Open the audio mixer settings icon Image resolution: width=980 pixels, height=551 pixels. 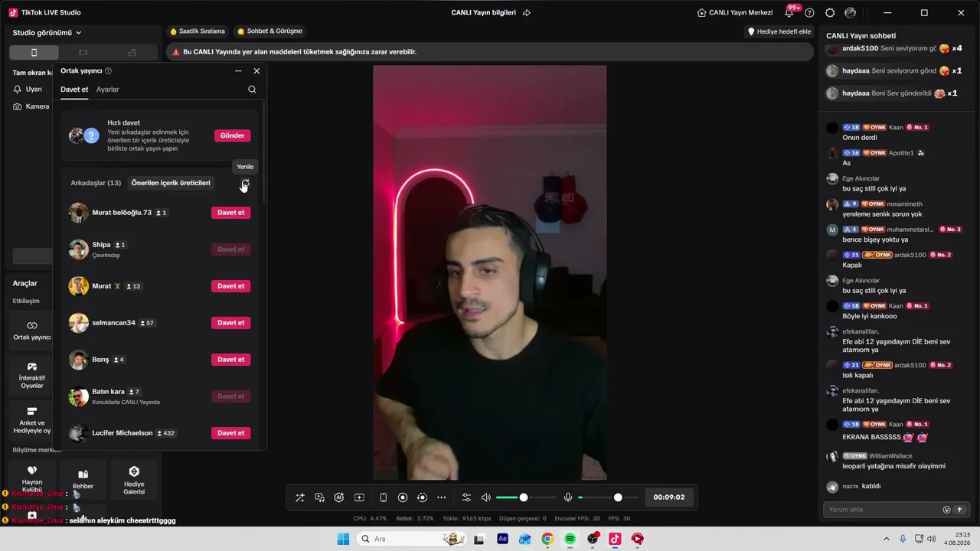pos(466,497)
